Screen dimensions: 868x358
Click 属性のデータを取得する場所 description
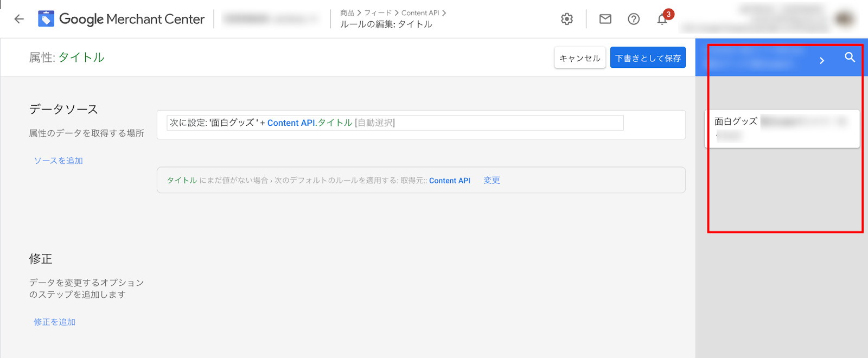coord(87,133)
